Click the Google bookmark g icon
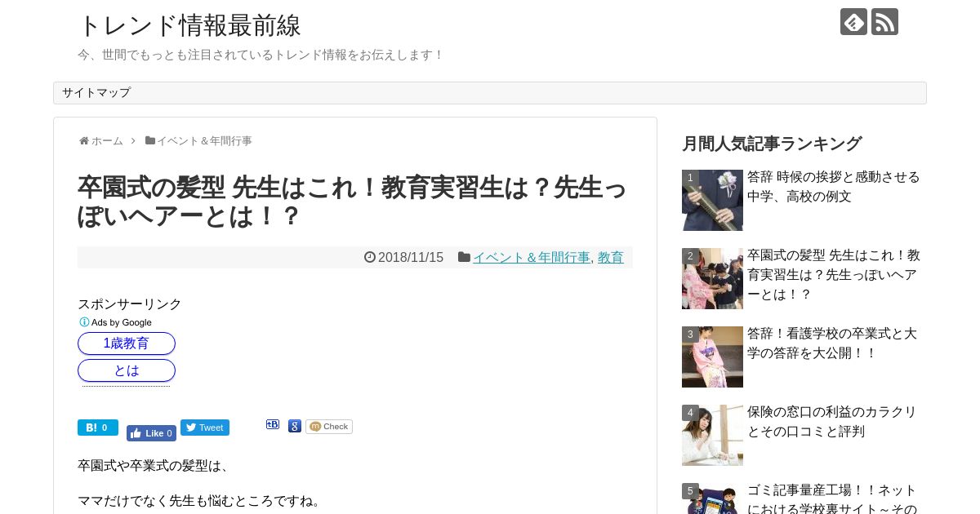This screenshot has height=514, width=980. (x=295, y=426)
